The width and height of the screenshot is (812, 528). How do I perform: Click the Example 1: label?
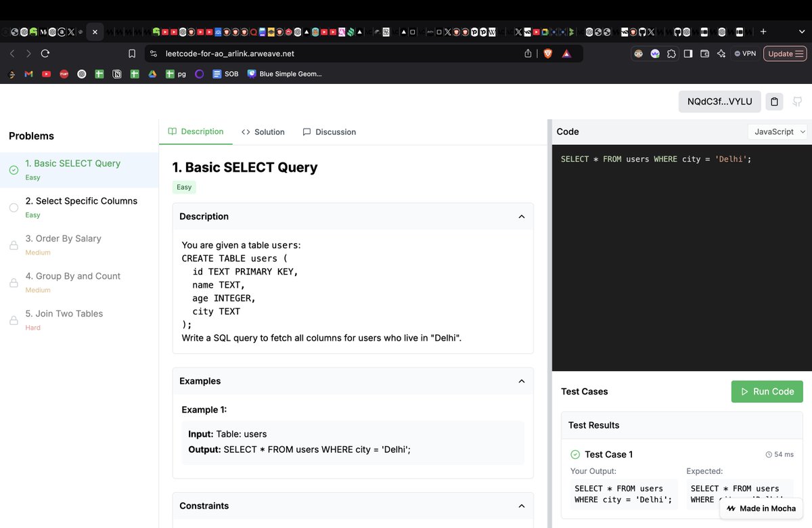point(204,410)
